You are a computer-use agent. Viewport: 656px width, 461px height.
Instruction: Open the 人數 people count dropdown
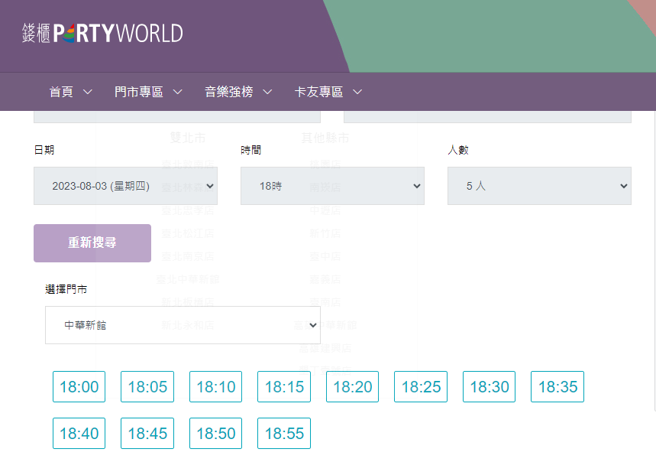click(x=539, y=186)
